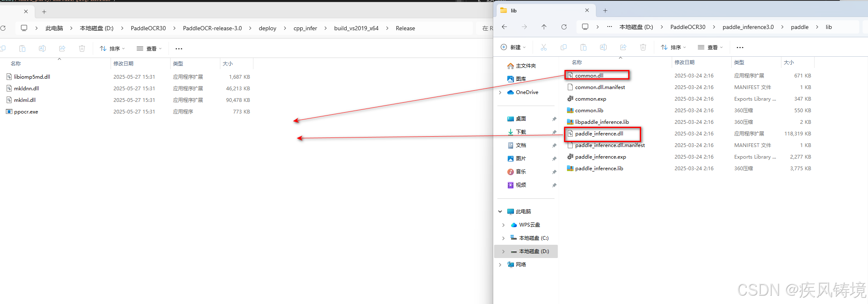Open more options ellipsis in Release window toolbar

coord(178,49)
